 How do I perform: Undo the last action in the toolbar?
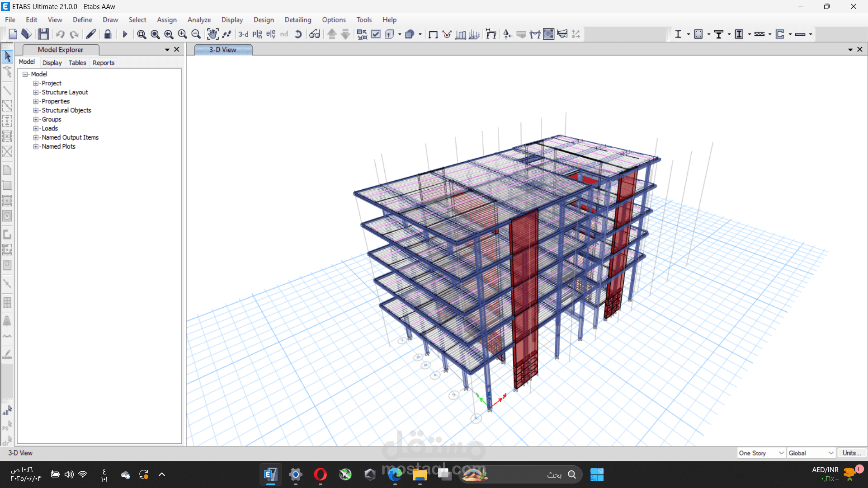click(x=60, y=34)
